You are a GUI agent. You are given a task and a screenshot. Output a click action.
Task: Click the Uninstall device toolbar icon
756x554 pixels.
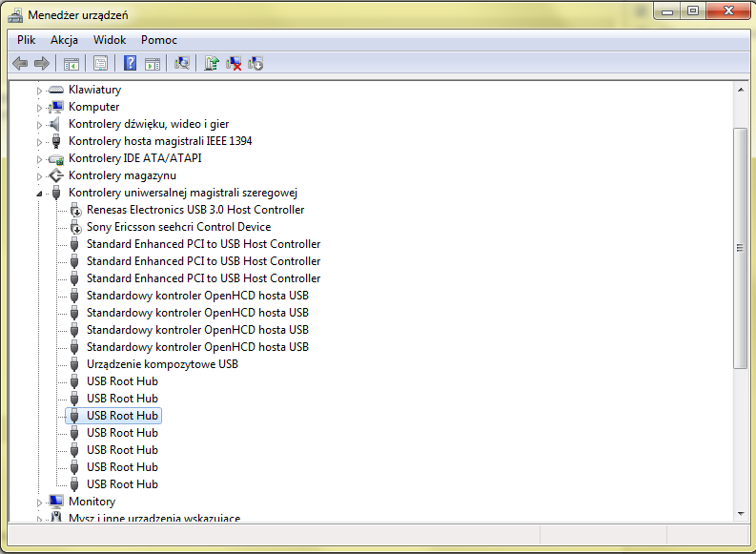pos(233,63)
